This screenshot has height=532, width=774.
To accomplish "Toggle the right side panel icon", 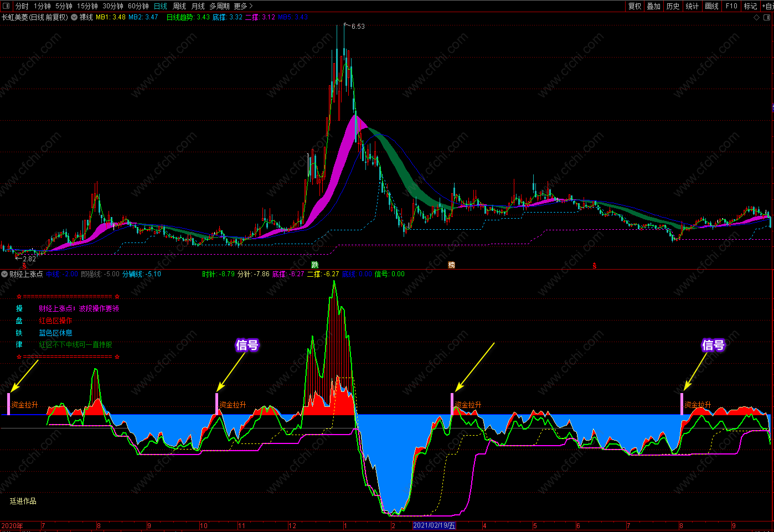I will [767, 17].
